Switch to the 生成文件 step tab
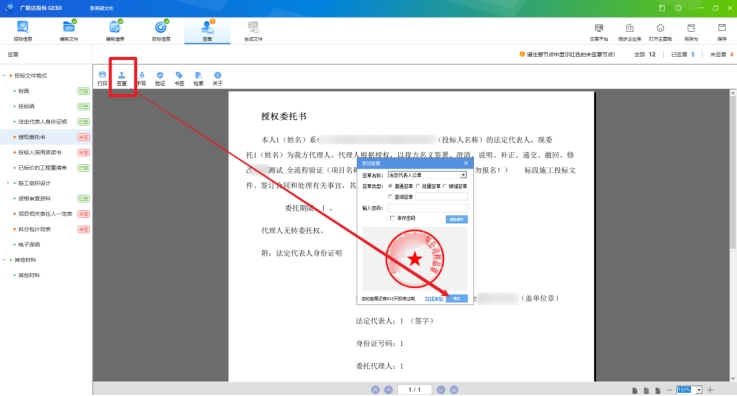Image resolution: width=737 pixels, height=396 pixels. pyautogui.click(x=253, y=31)
